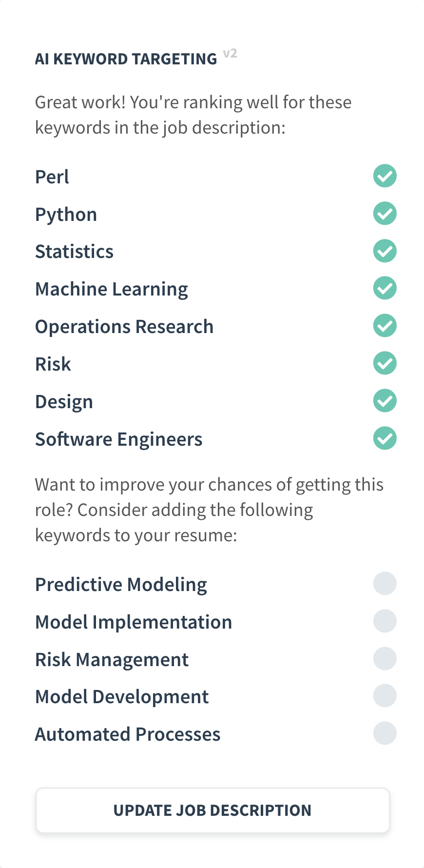The image size is (424, 868).
Task: Select the v2 version label
Action: (230, 54)
